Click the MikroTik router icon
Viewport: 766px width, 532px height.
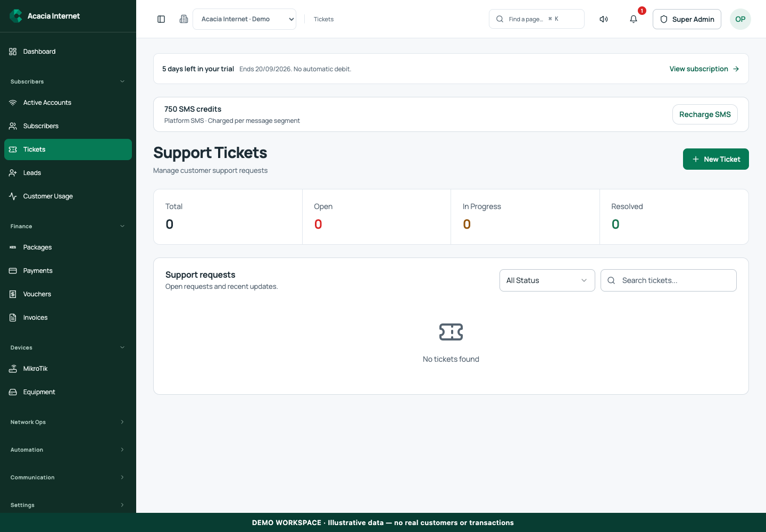coord(13,369)
